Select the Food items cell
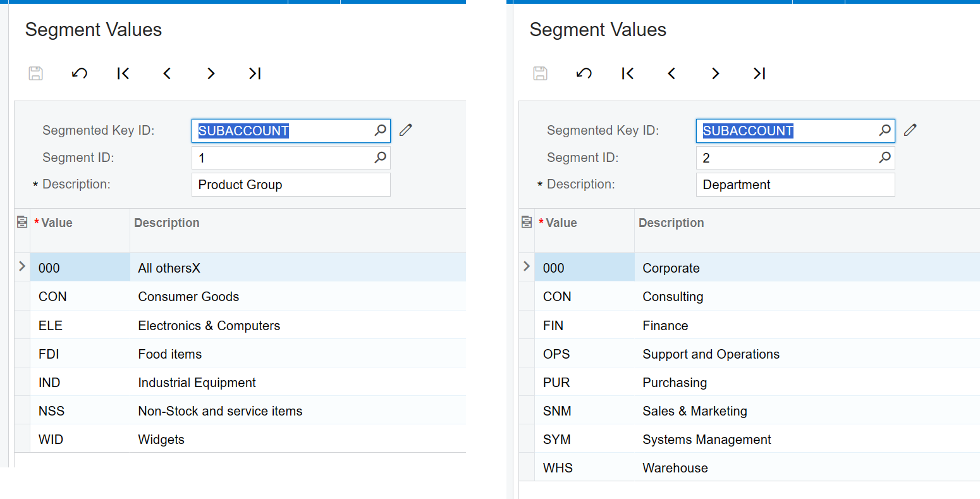 click(298, 354)
